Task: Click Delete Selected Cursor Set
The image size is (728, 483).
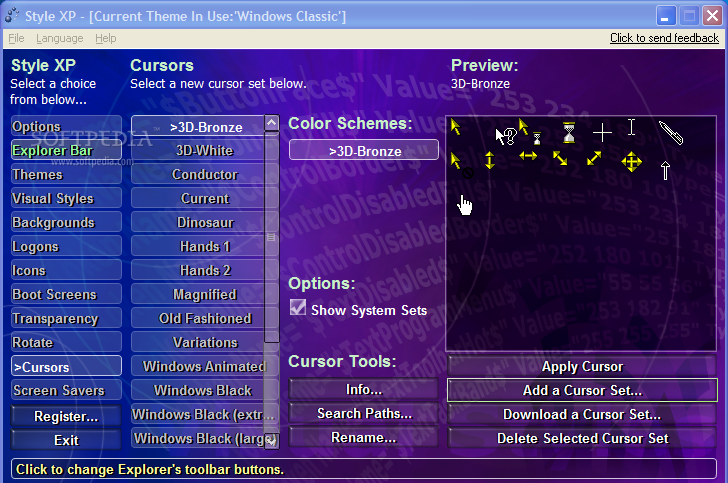Action: [x=582, y=438]
